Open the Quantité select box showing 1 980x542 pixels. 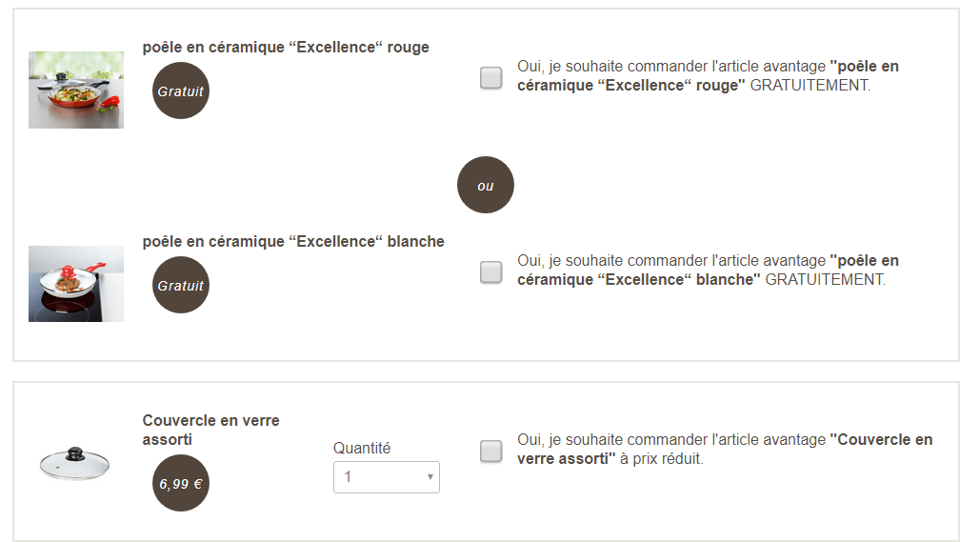[381, 477]
